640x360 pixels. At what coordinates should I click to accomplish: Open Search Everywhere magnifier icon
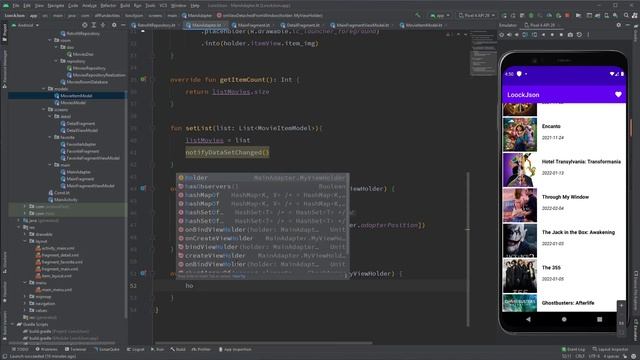(626, 16)
